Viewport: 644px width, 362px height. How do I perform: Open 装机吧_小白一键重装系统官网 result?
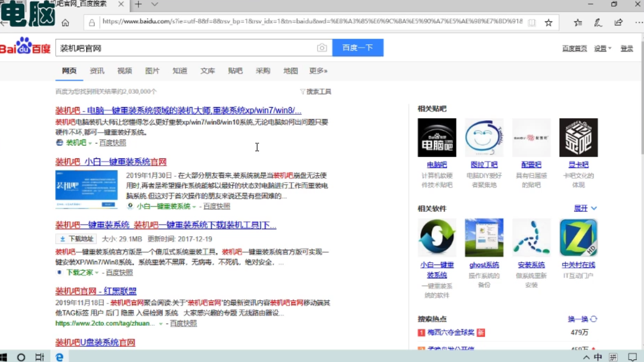pyautogui.click(x=111, y=162)
